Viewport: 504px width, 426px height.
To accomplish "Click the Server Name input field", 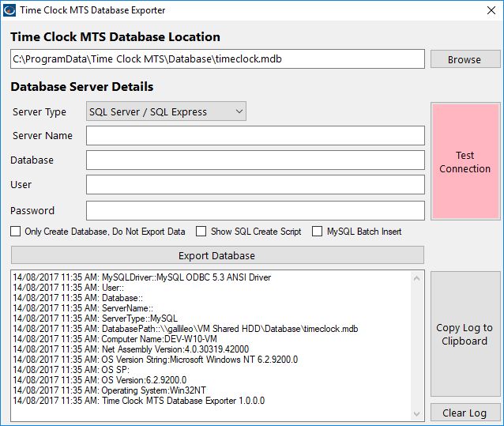I will pos(255,135).
